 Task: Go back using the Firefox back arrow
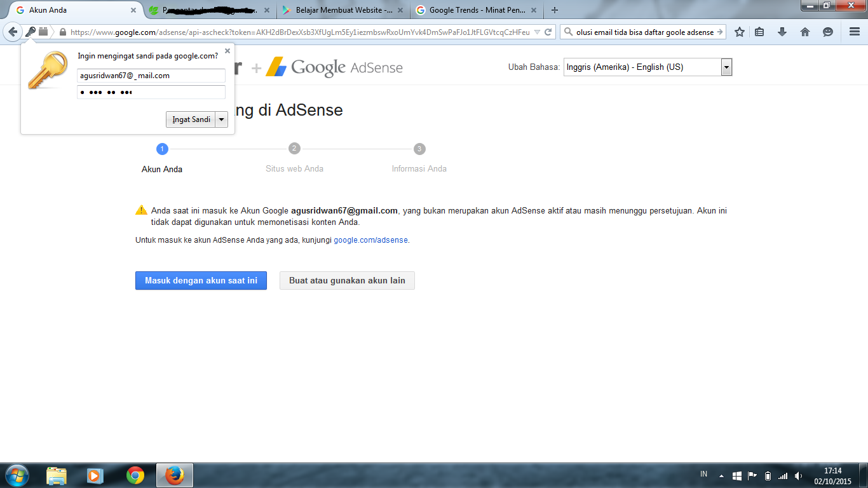(13, 32)
